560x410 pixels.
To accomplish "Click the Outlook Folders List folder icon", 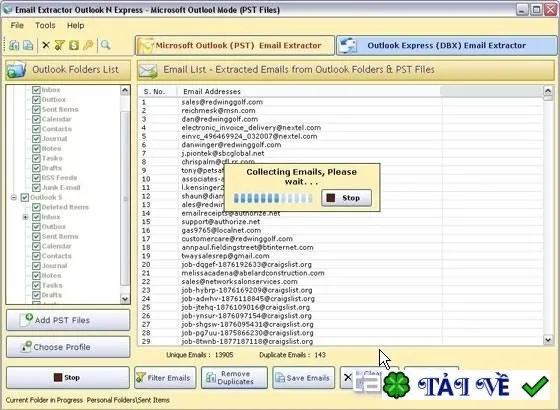I will click(x=16, y=70).
